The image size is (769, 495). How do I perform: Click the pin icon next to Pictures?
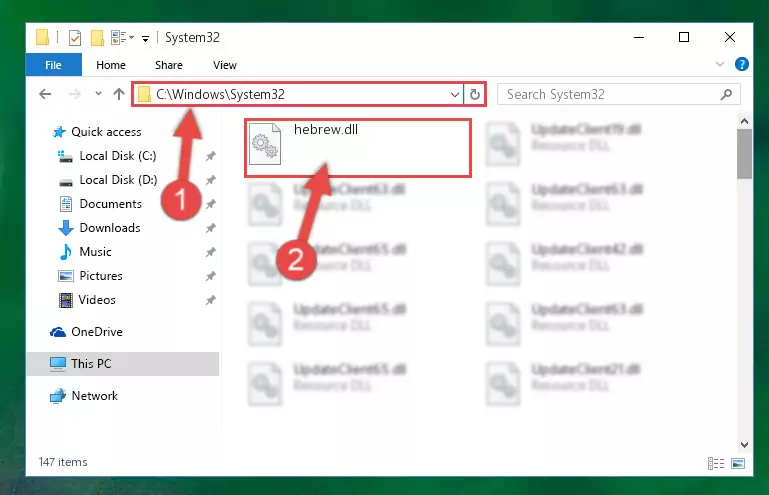[210, 276]
